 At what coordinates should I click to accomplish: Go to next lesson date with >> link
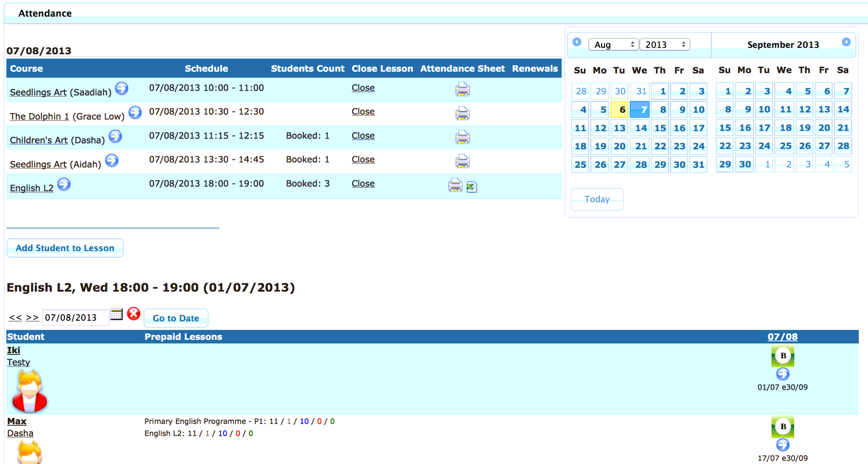[x=33, y=317]
